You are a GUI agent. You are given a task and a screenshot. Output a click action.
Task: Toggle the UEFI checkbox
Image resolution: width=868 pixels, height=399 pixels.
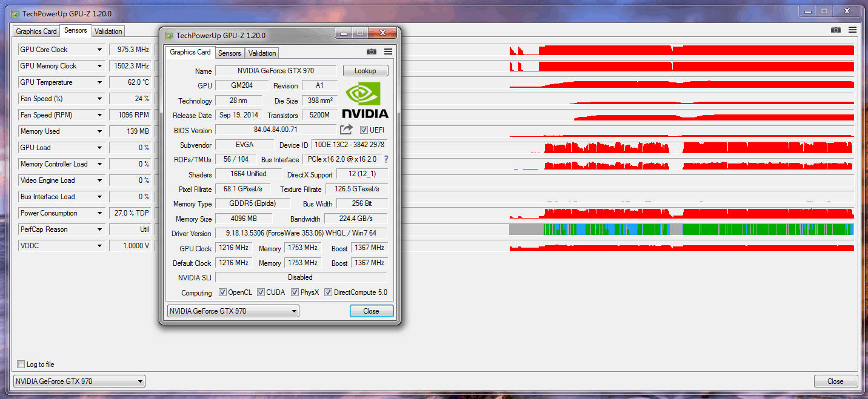tap(364, 130)
